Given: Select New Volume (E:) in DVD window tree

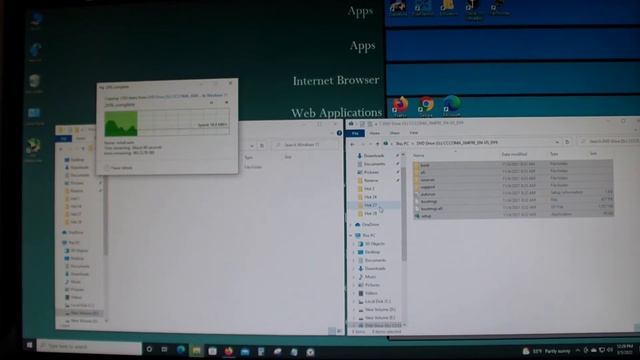Looking at the screenshot, I should coord(380,318).
